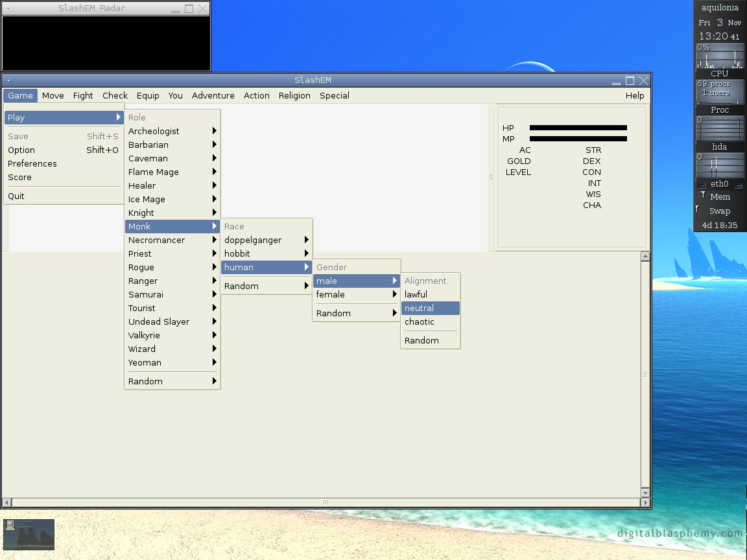Maximize the SlashEM Radar window

tap(189, 8)
